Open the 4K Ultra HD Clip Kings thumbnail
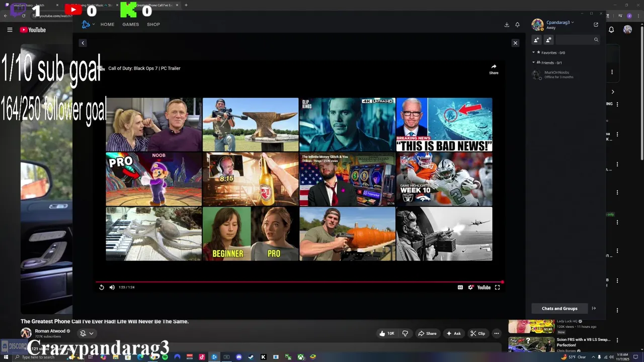Screen dimensions: 644x362 click(x=347, y=124)
